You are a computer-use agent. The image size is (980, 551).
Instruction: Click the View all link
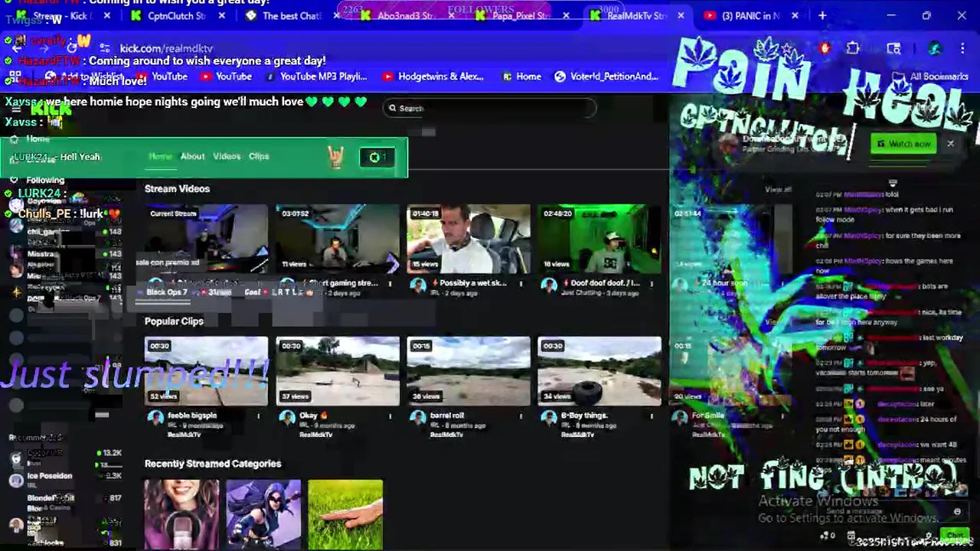(778, 189)
